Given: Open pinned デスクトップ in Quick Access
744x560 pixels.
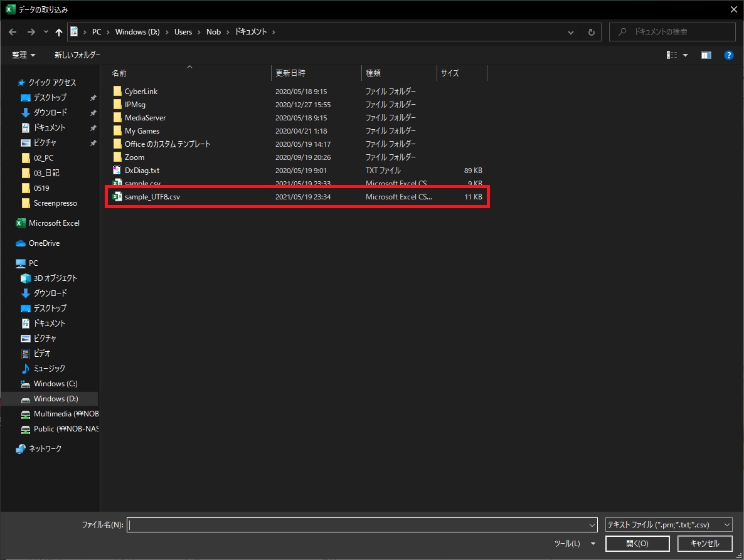Looking at the screenshot, I should click(50, 98).
